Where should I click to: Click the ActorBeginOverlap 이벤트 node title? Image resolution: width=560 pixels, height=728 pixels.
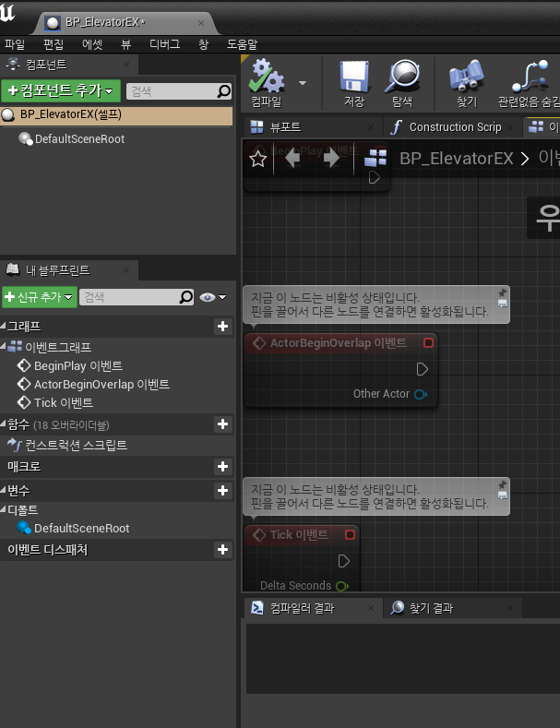tap(338, 343)
